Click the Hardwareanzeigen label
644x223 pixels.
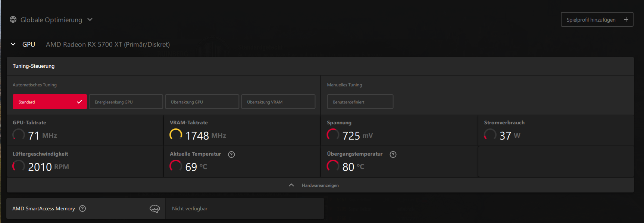coord(320,185)
